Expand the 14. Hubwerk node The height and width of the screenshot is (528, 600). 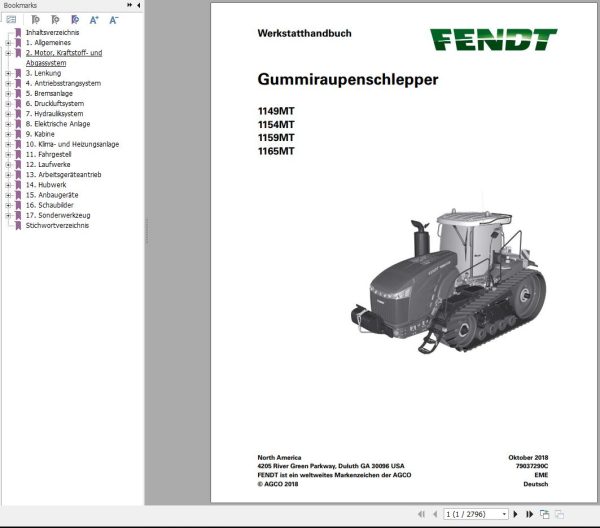(8, 185)
